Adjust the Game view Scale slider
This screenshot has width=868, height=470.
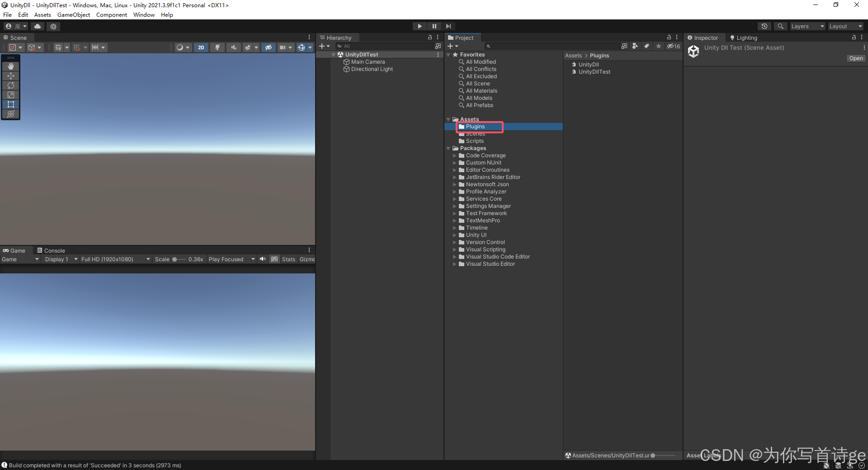[179, 259]
